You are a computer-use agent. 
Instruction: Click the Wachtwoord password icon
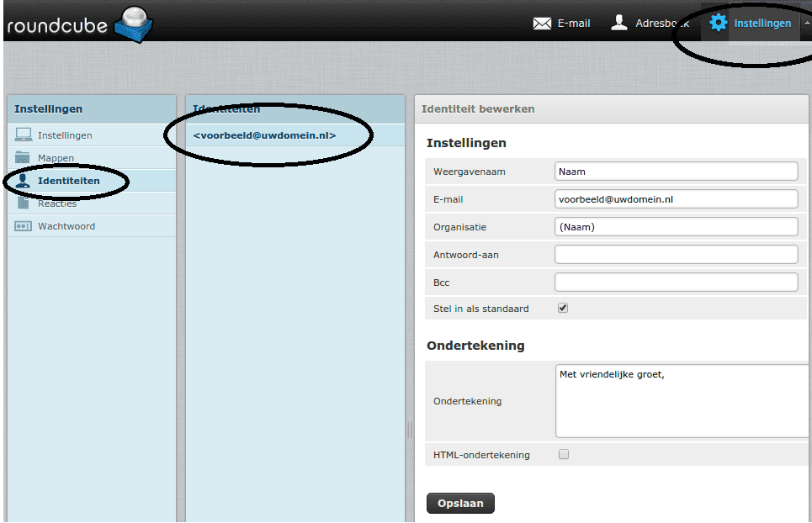tap(24, 226)
